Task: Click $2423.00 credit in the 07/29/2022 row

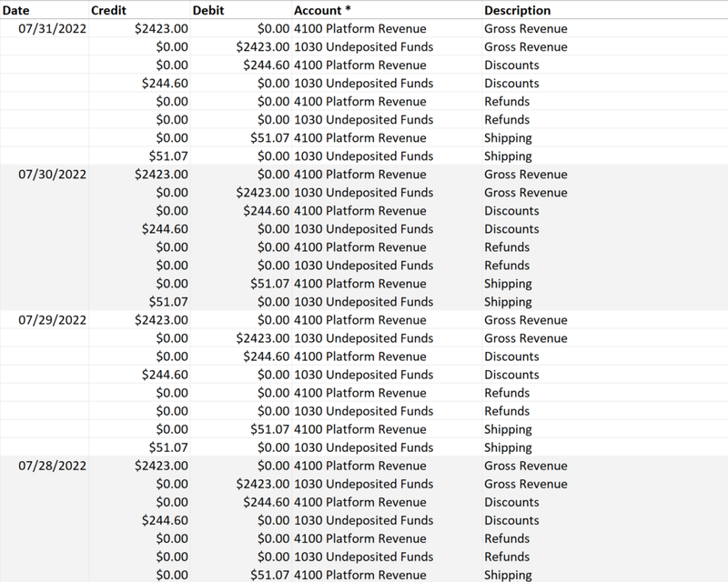Action: click(161, 320)
